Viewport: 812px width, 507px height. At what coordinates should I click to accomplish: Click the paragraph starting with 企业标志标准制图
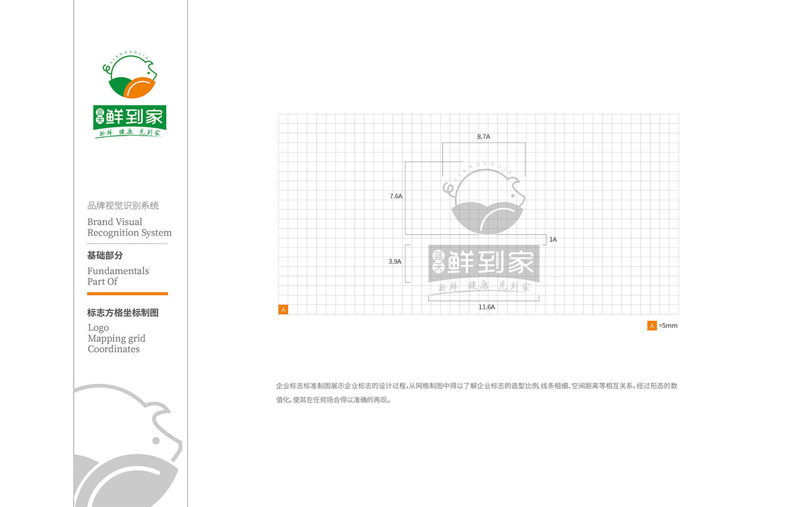pyautogui.click(x=477, y=393)
